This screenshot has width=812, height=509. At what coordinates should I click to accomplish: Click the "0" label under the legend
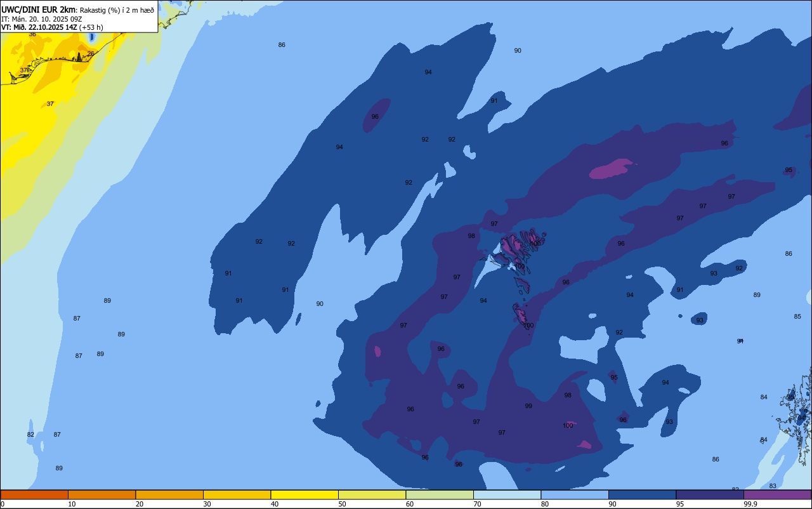coord(3,504)
